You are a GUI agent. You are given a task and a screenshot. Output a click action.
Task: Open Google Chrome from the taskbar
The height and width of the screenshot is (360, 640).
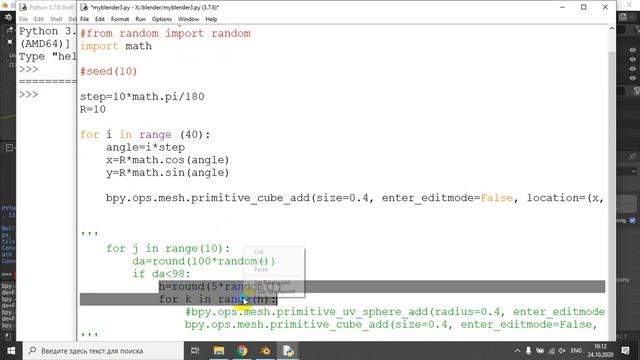click(x=242, y=351)
